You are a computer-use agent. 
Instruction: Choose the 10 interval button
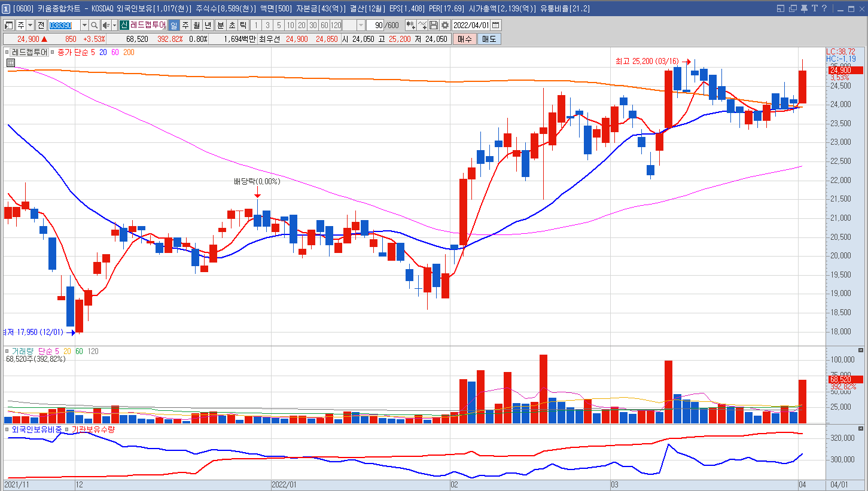click(290, 25)
